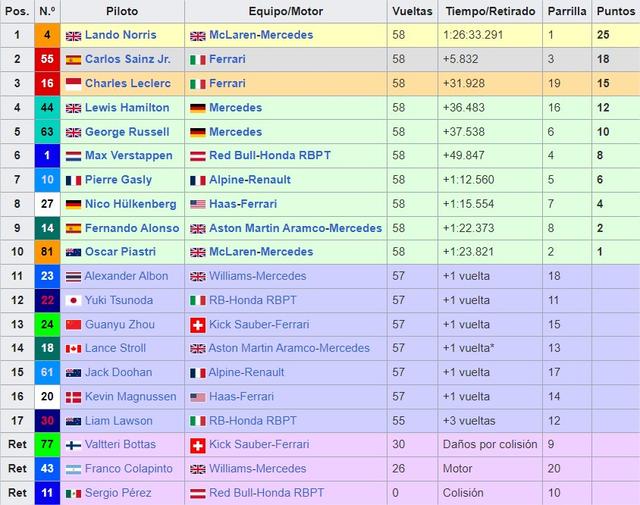Click the Parrilla column header
The width and height of the screenshot is (640, 505).
[567, 11]
